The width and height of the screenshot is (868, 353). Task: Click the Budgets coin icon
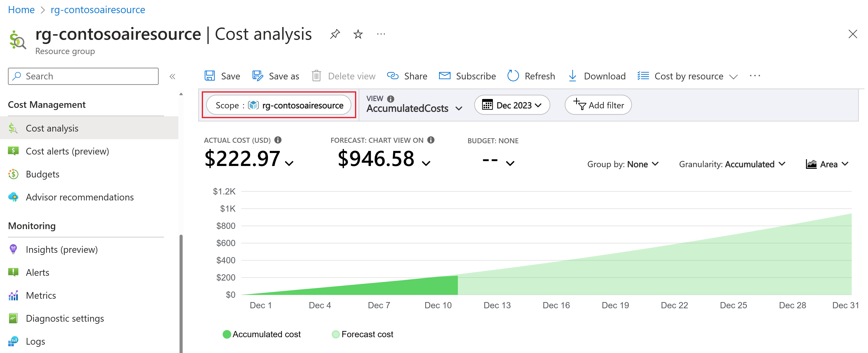(13, 174)
